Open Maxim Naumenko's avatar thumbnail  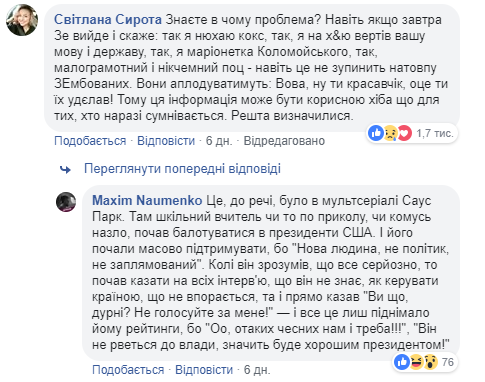66,202
